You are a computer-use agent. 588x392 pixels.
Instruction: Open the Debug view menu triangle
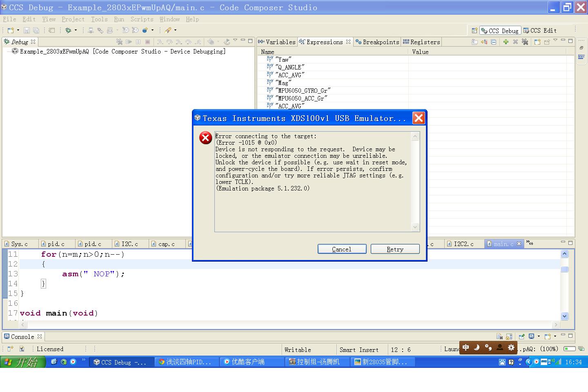[235, 40]
